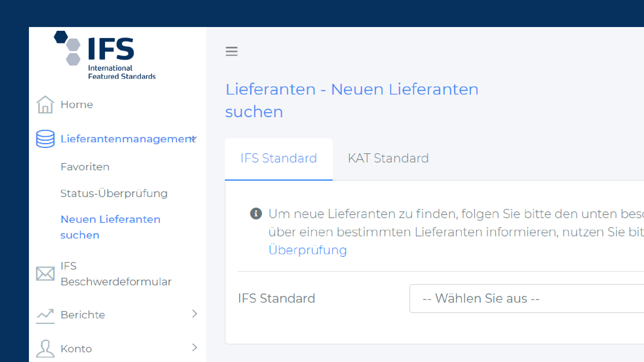
Task: Open the Überprüfung link in the info text
Action: (307, 250)
